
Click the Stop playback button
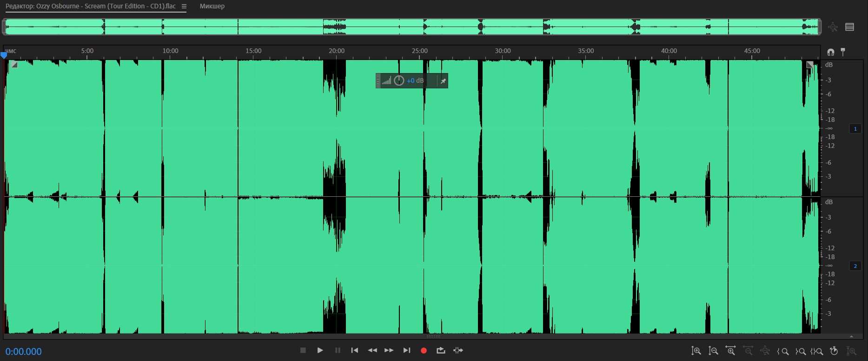point(303,350)
